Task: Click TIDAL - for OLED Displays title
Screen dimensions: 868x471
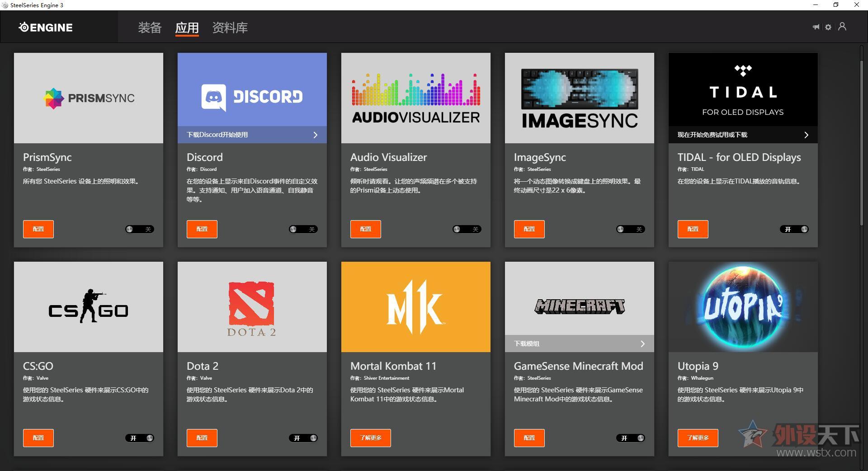Action: click(739, 157)
